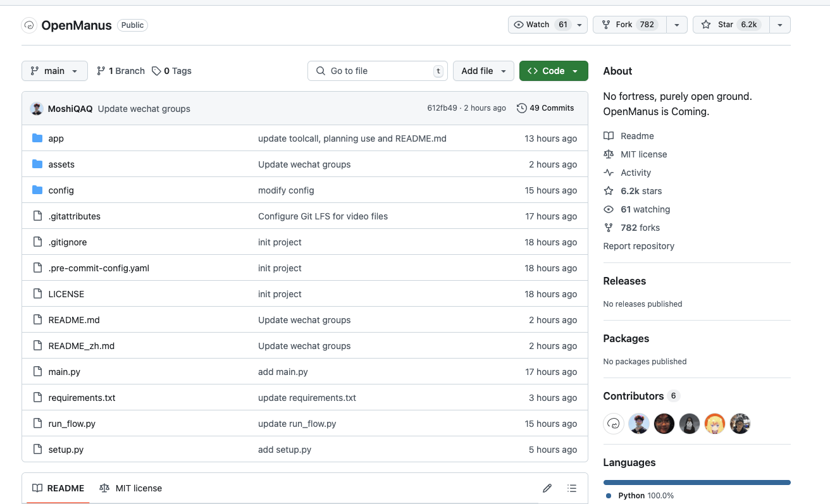Open commit message 'add setup.py'
830x504 pixels.
coord(285,450)
